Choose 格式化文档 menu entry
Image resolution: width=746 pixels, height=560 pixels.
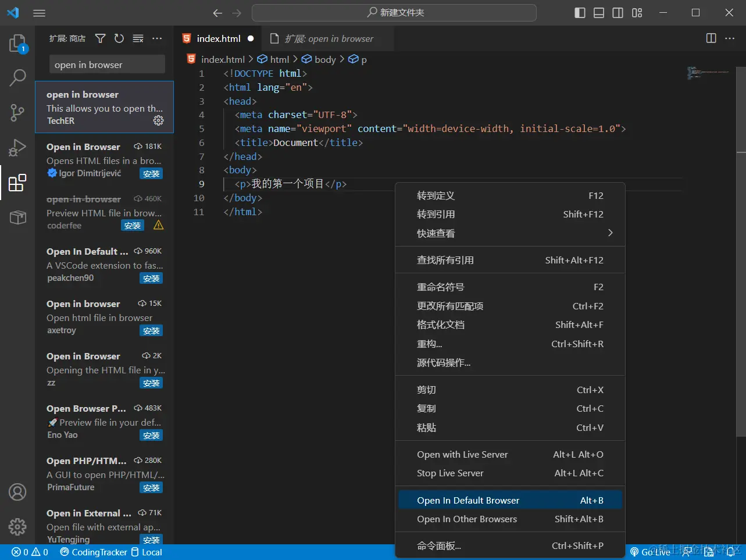coord(510,324)
